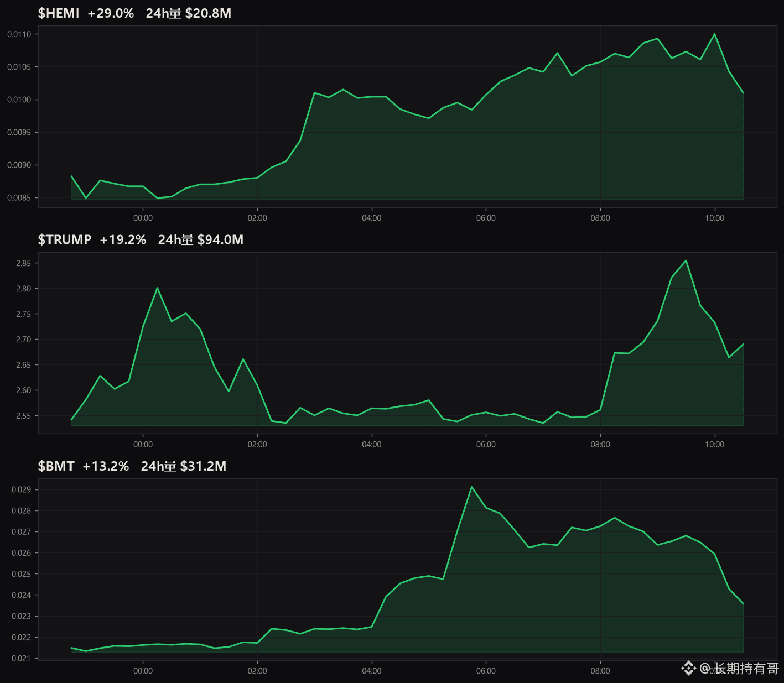The width and height of the screenshot is (784, 683).
Task: Click the $TRUMP chart title
Action: tap(65, 239)
